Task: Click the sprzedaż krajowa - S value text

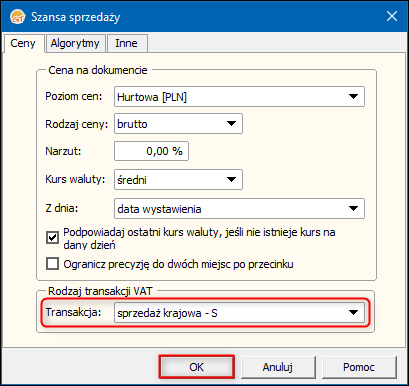Action: click(167, 313)
